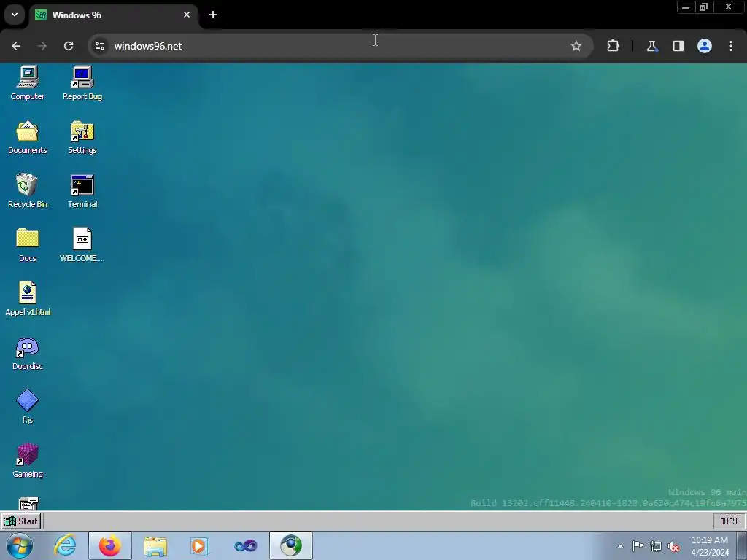Open the Chrome profile avatar
The image size is (747, 560).
[x=704, y=46]
